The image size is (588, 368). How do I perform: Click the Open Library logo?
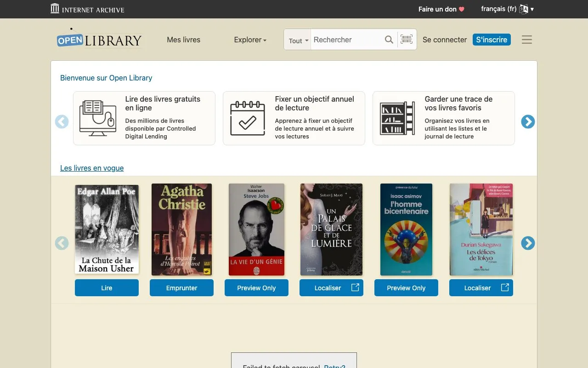pyautogui.click(x=99, y=39)
